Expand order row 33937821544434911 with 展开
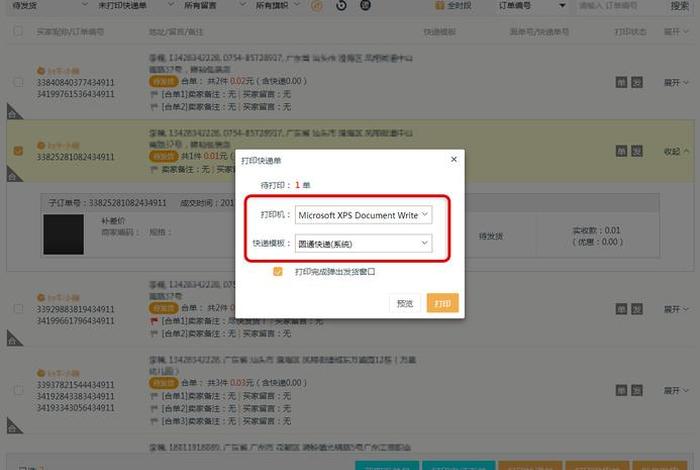The image size is (700, 470). pos(676,391)
